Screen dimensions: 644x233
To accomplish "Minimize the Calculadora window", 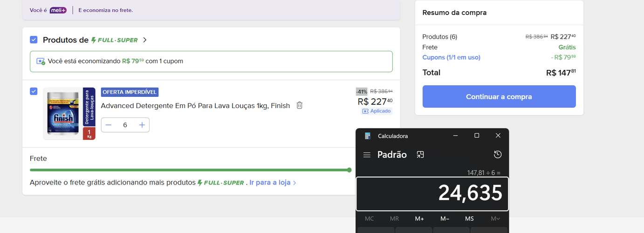I will click(x=455, y=136).
